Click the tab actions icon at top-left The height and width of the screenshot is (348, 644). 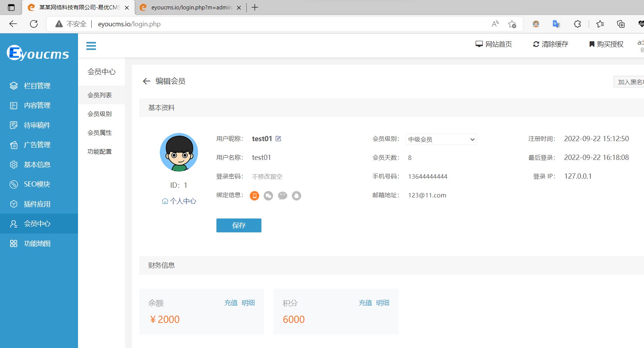[x=11, y=8]
